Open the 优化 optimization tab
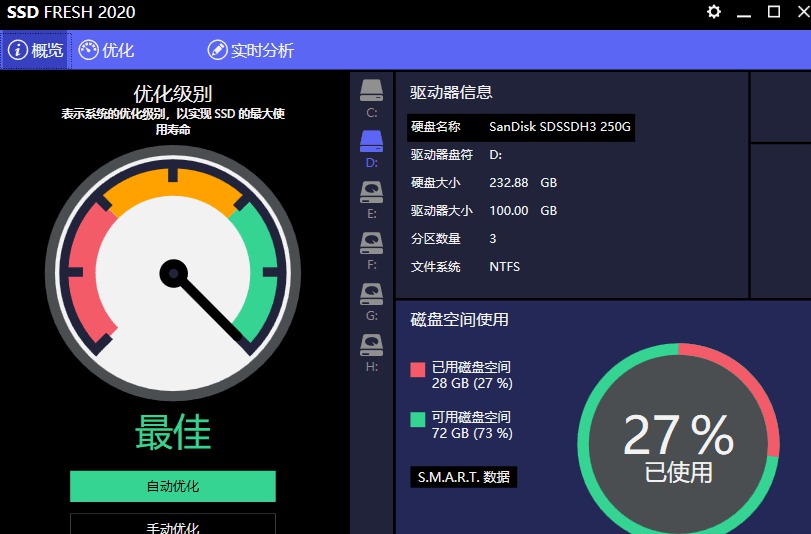 point(106,50)
